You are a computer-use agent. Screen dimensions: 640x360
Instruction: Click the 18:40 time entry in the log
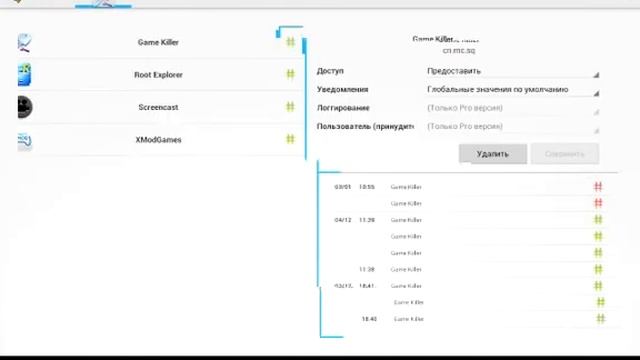[x=369, y=319]
